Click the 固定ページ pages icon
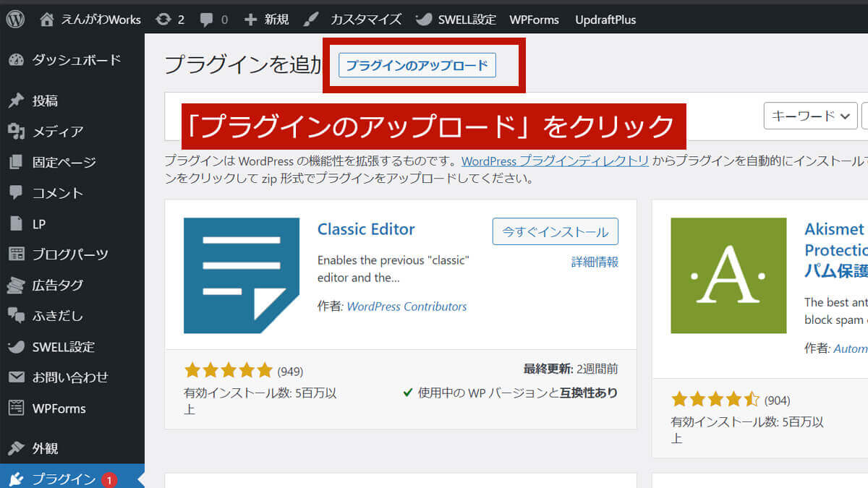This screenshot has height=488, width=868. coord(16,163)
